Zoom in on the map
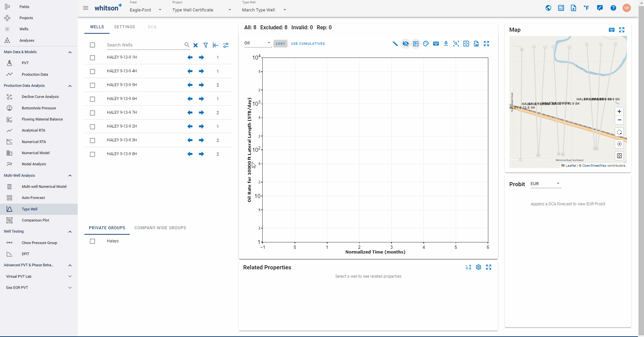 point(619,111)
